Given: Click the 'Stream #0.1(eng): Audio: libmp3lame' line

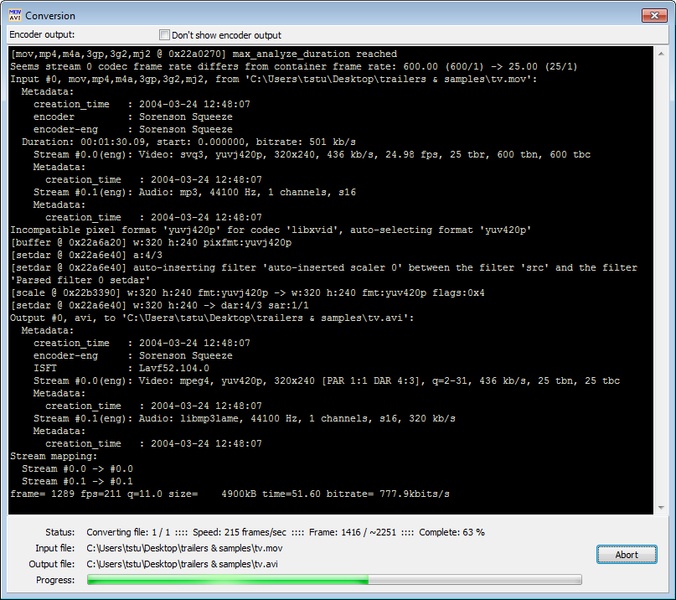Looking at the screenshot, I should 244,418.
